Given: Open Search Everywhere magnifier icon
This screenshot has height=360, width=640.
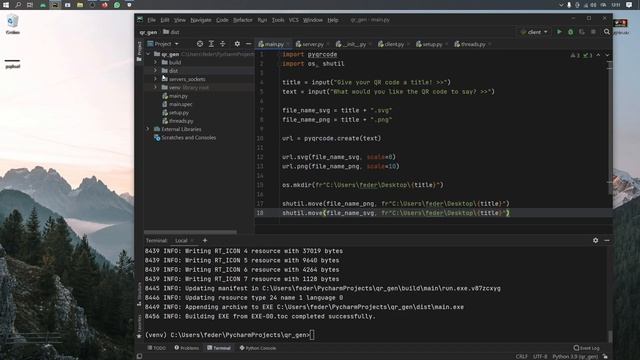Looking at the screenshot, I should tap(607, 32).
